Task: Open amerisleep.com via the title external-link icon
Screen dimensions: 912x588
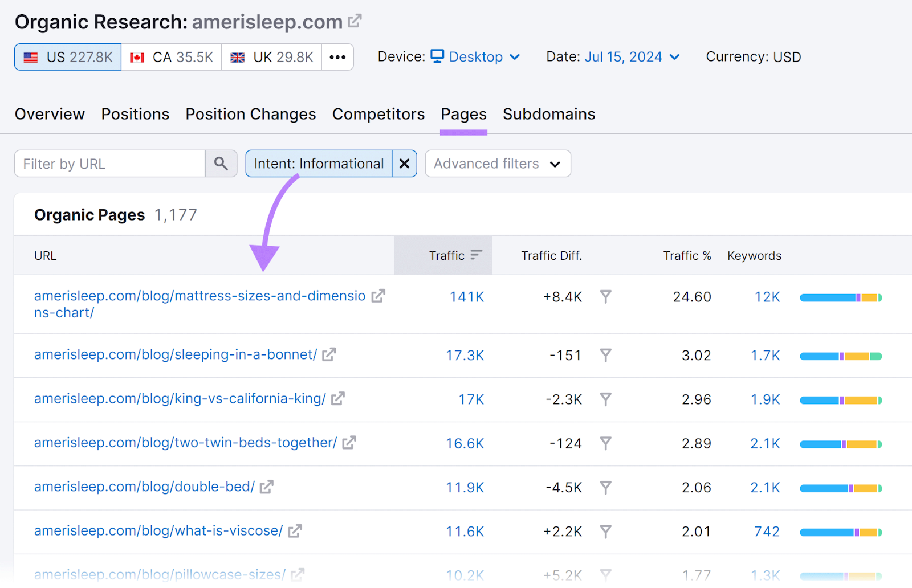Action: point(354,20)
